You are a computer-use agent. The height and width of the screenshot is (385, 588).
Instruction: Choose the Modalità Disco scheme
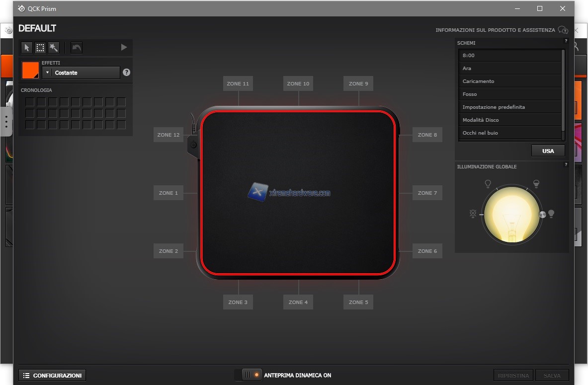[509, 120]
